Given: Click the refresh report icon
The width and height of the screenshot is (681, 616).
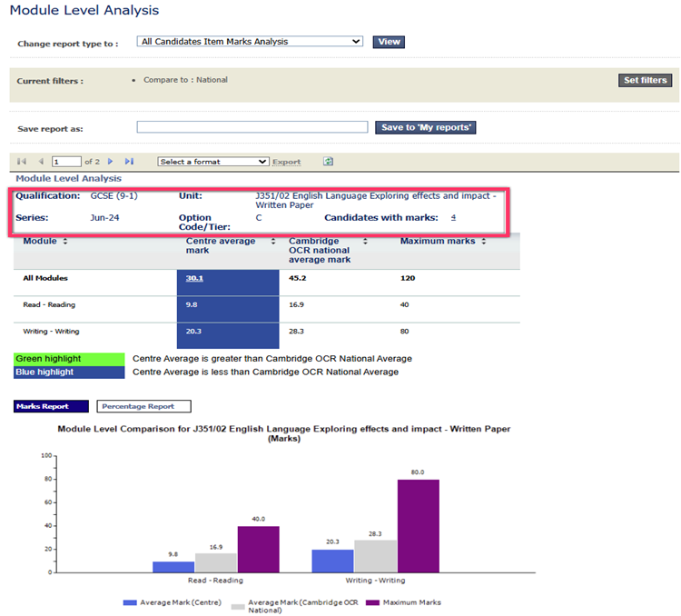Looking at the screenshot, I should pos(328,162).
